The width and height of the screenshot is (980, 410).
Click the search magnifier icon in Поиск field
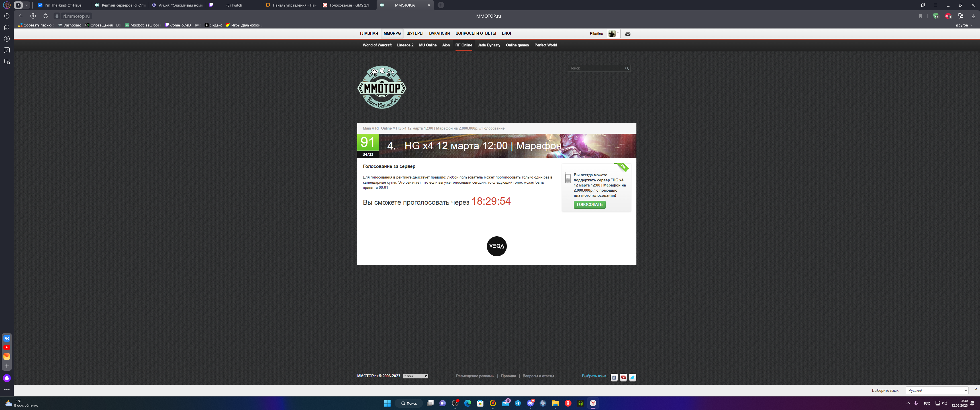click(x=626, y=68)
